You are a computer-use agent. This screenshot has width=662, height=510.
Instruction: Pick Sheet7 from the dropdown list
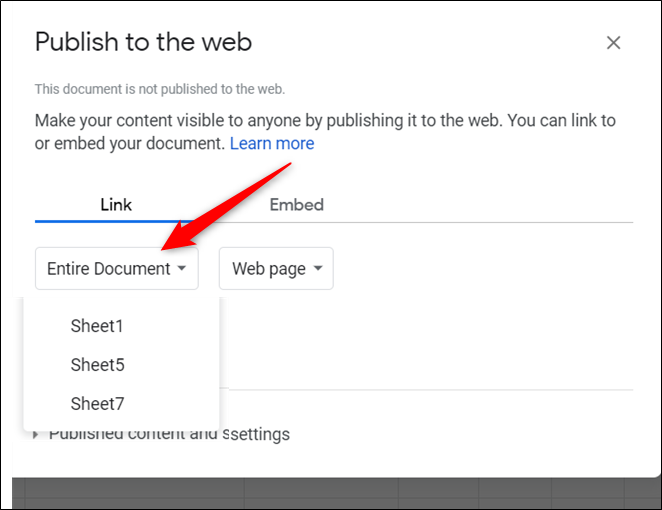click(97, 404)
